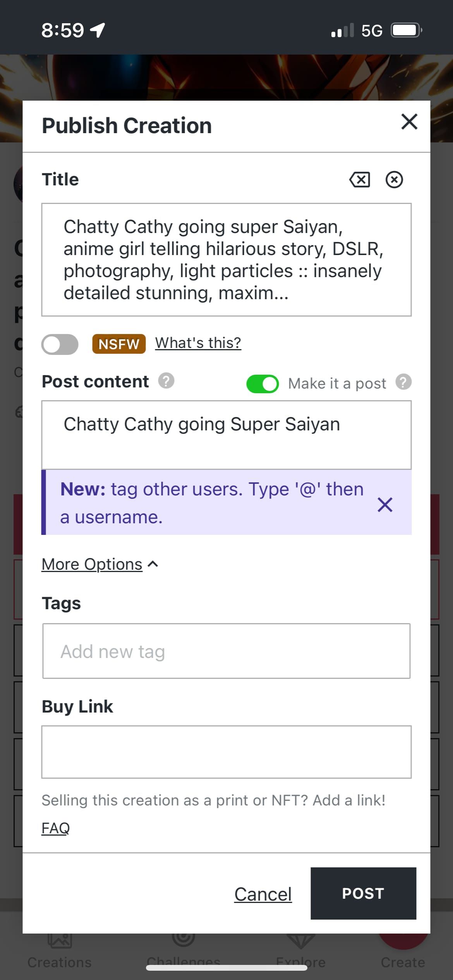Image resolution: width=453 pixels, height=980 pixels.
Task: Open the What's this? link
Action: (x=198, y=343)
